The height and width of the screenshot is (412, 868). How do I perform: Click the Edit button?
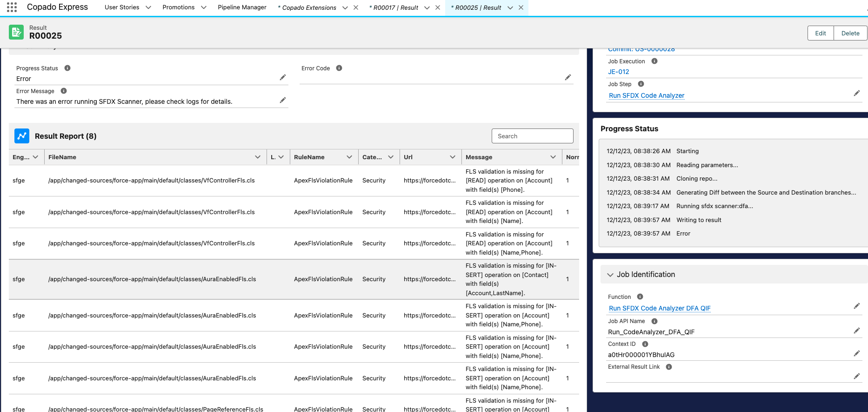click(x=821, y=33)
